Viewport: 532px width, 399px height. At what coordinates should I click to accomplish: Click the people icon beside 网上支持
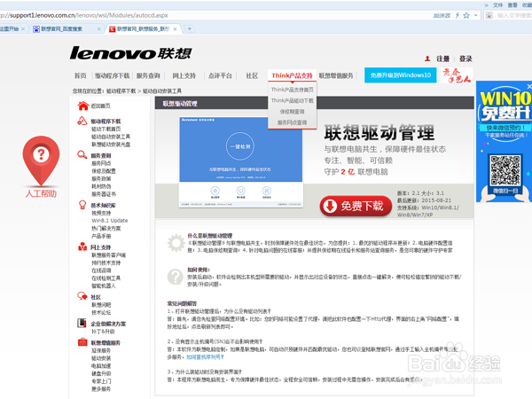click(x=82, y=246)
